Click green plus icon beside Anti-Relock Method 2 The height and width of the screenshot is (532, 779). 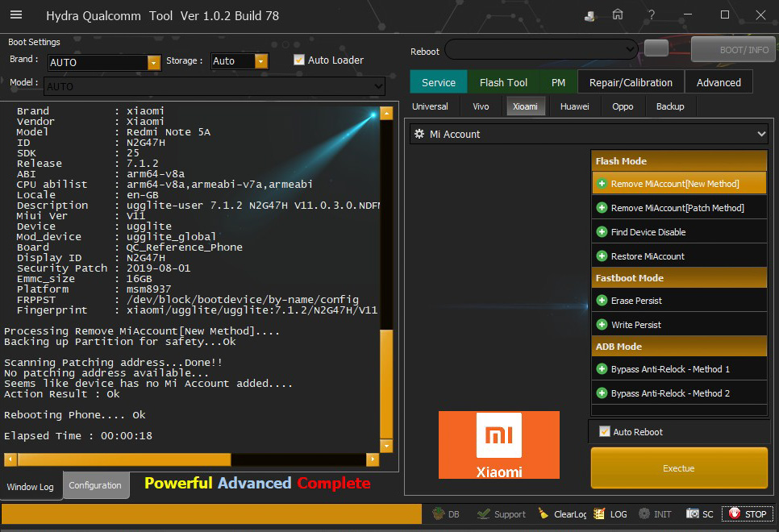click(602, 393)
